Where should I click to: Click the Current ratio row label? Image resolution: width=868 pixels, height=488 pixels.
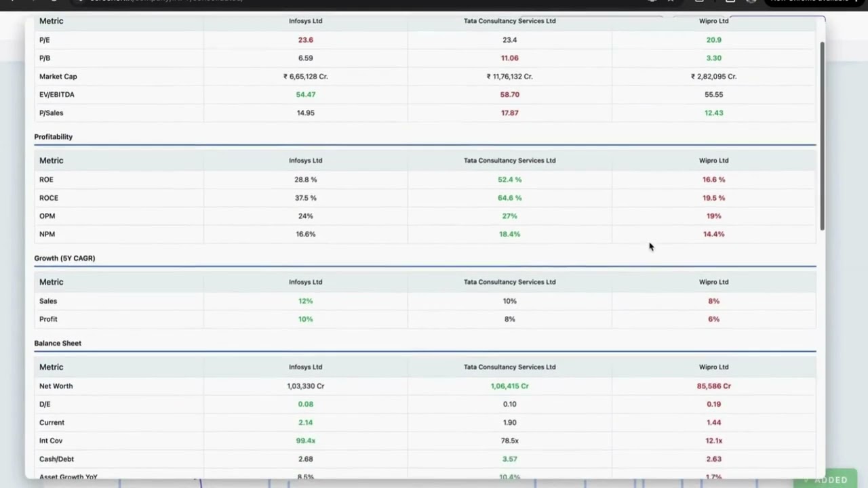tap(52, 423)
